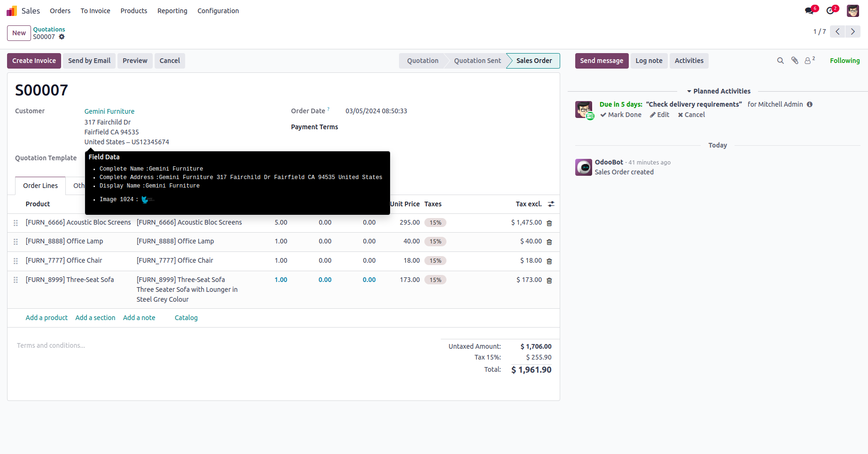Viewport: 868px width, 454px height.
Task: Attach files using the paperclip icon
Action: pos(795,61)
